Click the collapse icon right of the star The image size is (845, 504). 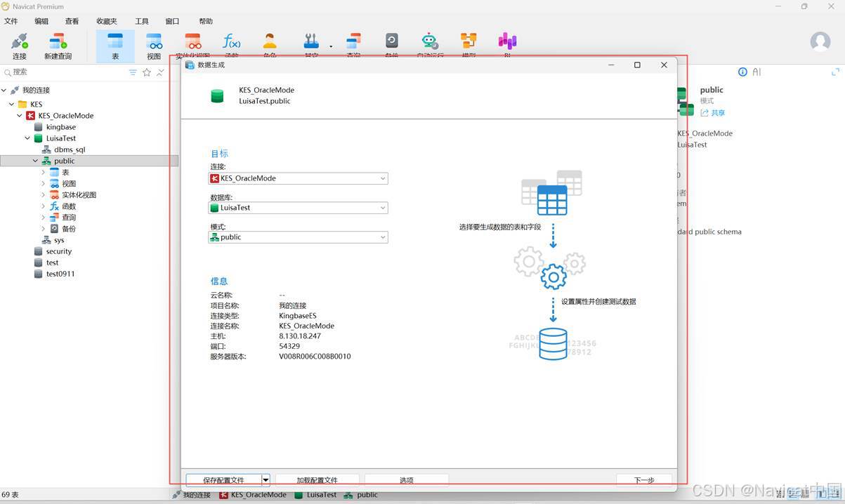pyautogui.click(x=161, y=72)
